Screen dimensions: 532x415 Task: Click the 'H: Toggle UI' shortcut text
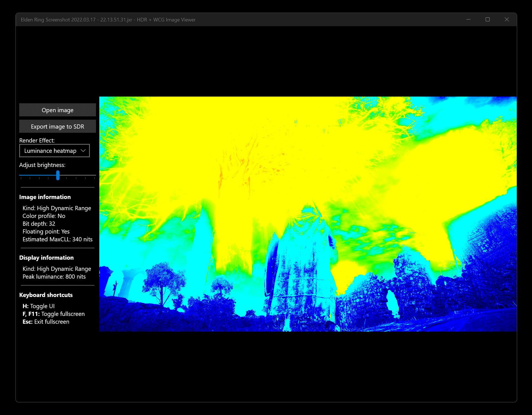coord(39,306)
